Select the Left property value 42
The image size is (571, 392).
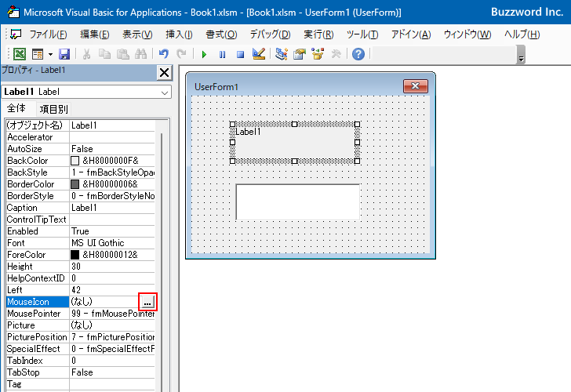coord(112,290)
